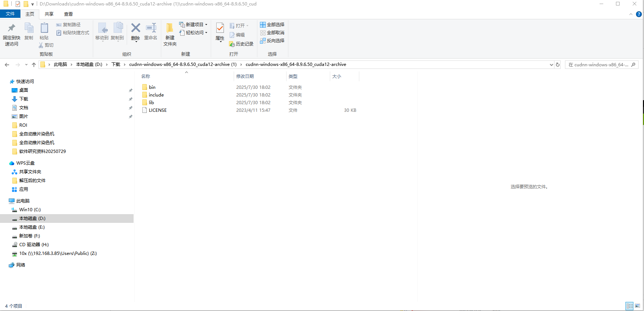Click the Rename (重命名) icon

click(x=151, y=28)
